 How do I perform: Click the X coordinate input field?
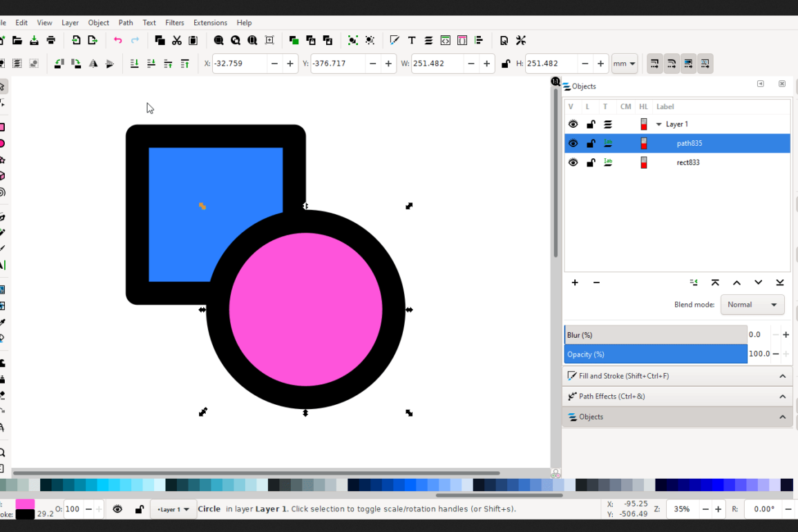[x=238, y=64]
